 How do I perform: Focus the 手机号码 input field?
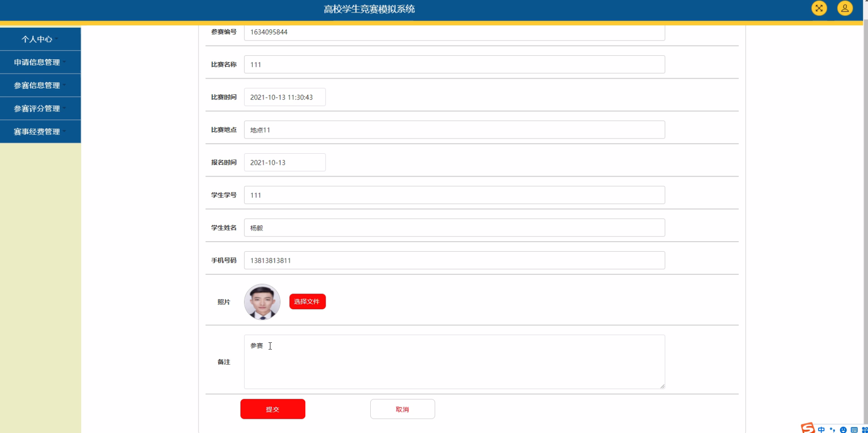(454, 260)
